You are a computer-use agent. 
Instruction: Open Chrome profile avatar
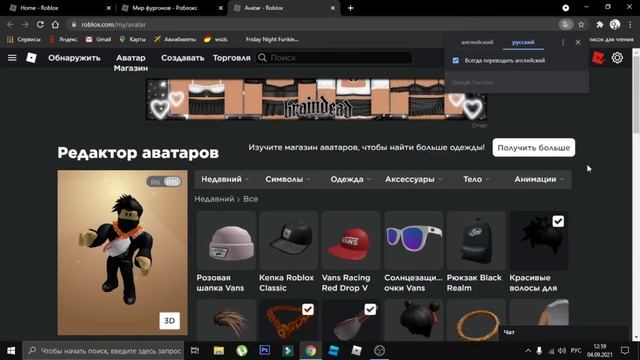[x=615, y=25]
